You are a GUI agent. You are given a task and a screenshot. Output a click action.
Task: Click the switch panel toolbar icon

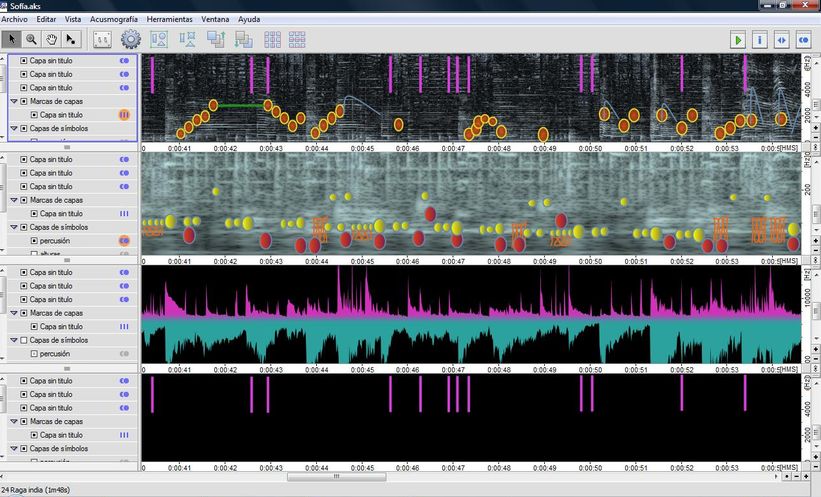pyautogui.click(x=103, y=39)
